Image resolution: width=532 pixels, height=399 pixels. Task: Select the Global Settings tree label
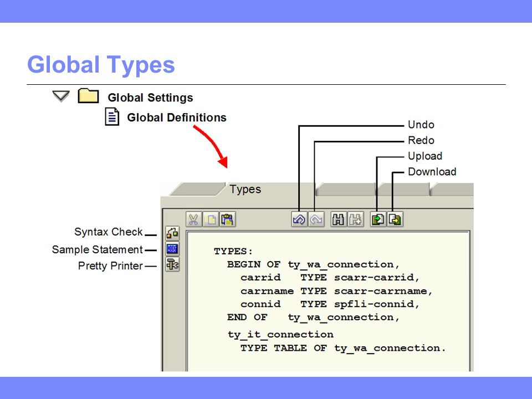point(150,98)
